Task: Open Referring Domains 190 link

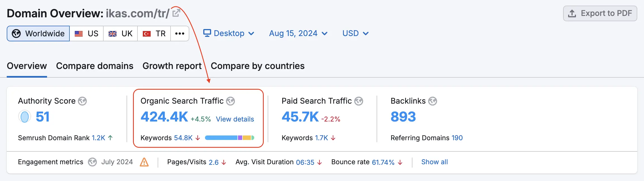Action: click(x=457, y=138)
